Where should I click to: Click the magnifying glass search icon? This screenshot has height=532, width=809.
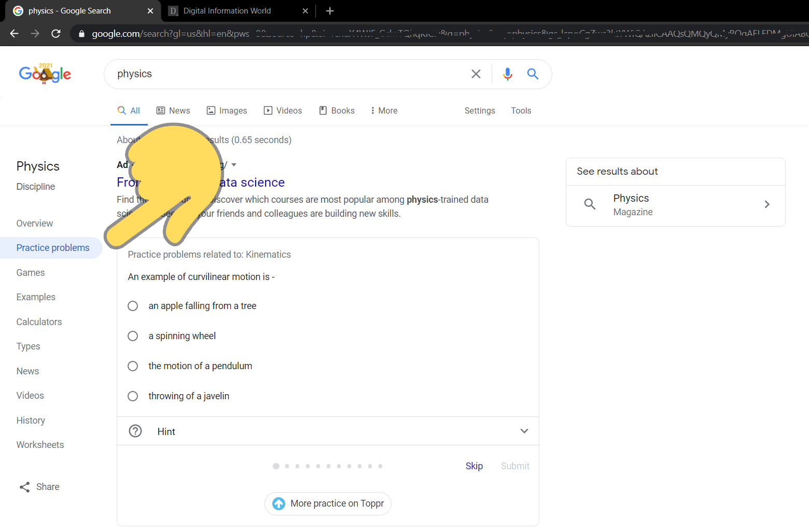[x=532, y=74]
